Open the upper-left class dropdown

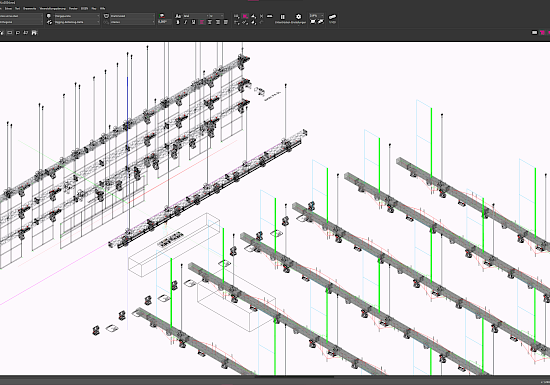point(21,16)
